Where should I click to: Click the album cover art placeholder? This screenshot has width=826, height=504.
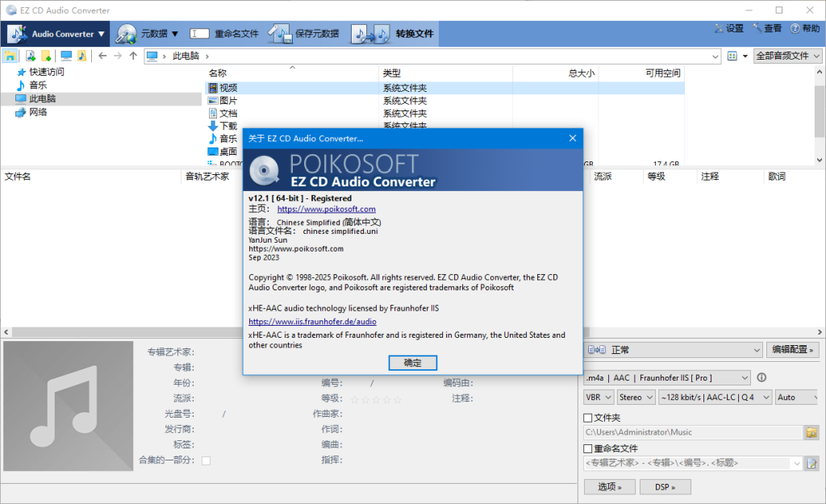pos(69,406)
